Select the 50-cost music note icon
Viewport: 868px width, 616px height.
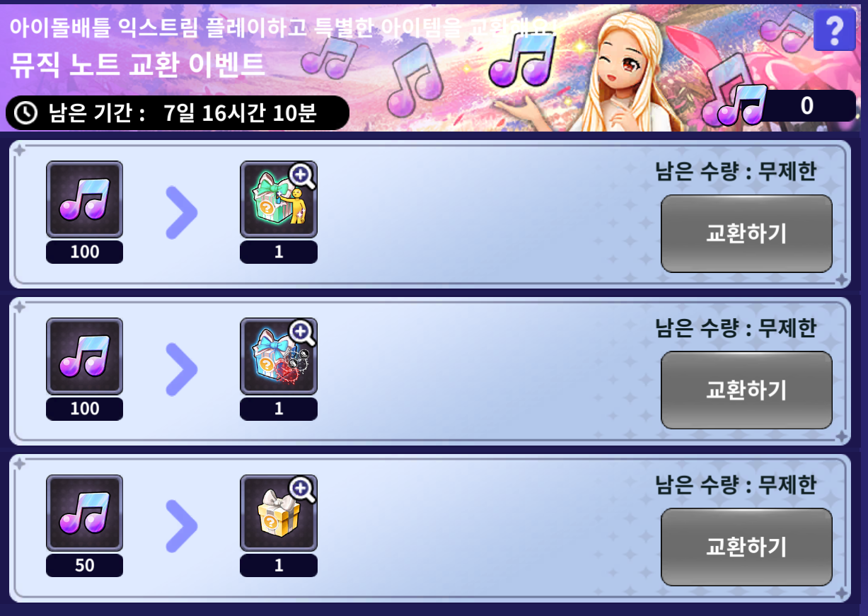(84, 513)
